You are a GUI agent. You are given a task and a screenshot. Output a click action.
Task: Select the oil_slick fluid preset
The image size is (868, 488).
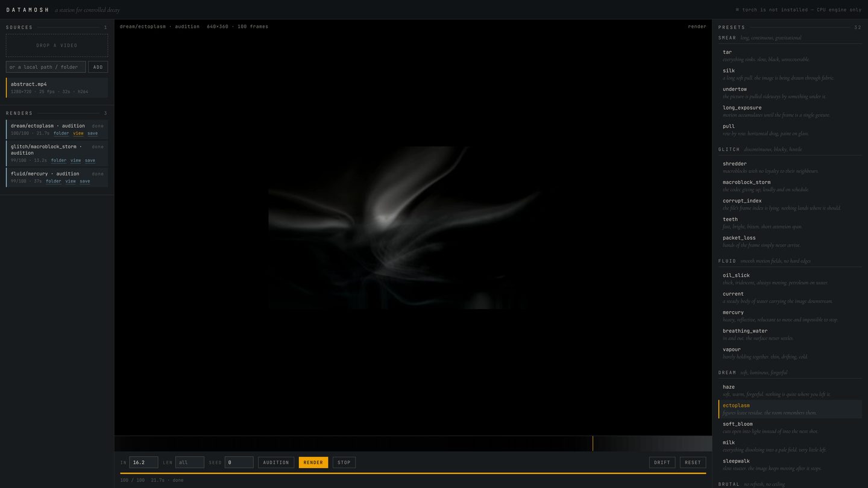(x=790, y=279)
